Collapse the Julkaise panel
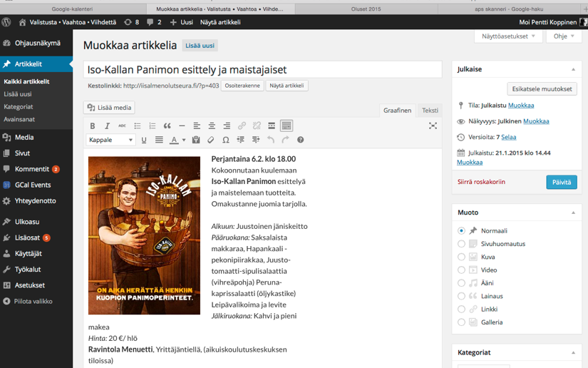Viewport: 588px width, 368px height. 573,69
